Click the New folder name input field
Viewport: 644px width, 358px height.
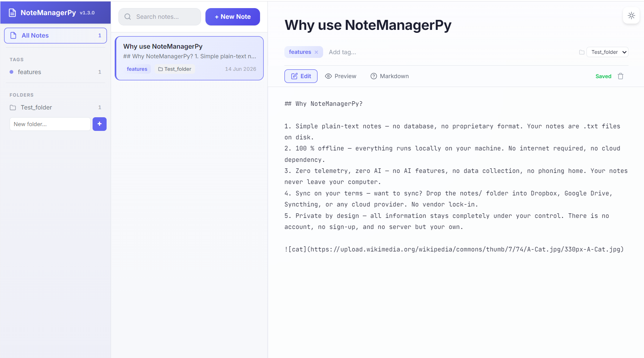[x=50, y=124]
